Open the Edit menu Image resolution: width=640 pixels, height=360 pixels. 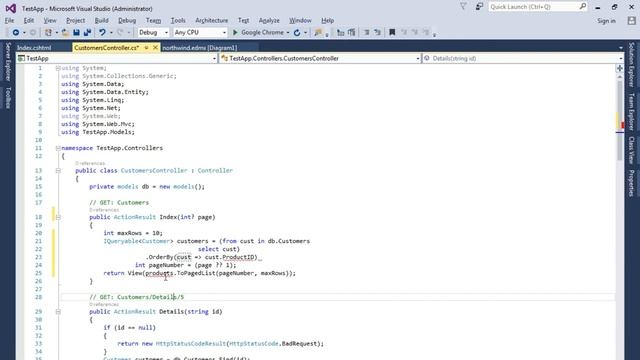[x=29, y=20]
